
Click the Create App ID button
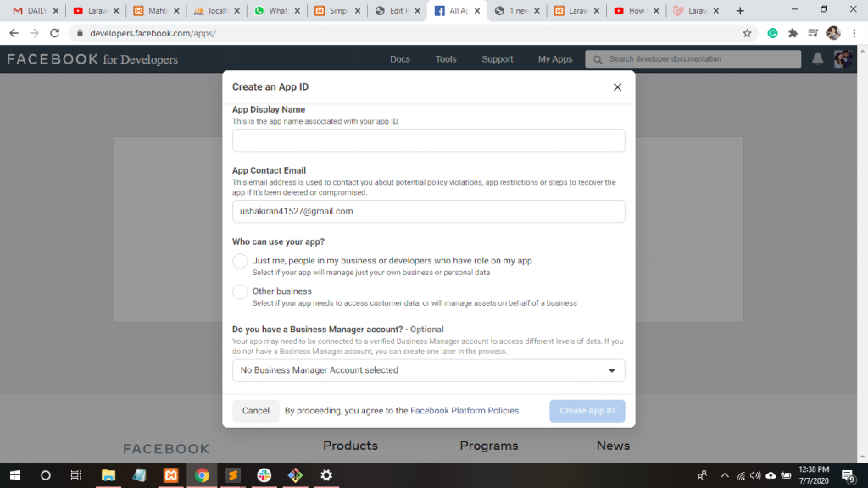point(587,411)
